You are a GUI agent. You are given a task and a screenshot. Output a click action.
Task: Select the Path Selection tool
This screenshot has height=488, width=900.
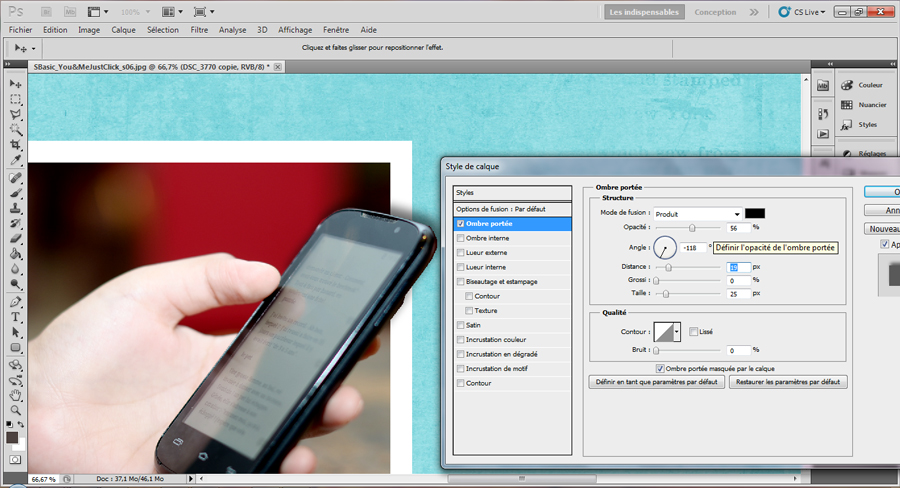15,332
